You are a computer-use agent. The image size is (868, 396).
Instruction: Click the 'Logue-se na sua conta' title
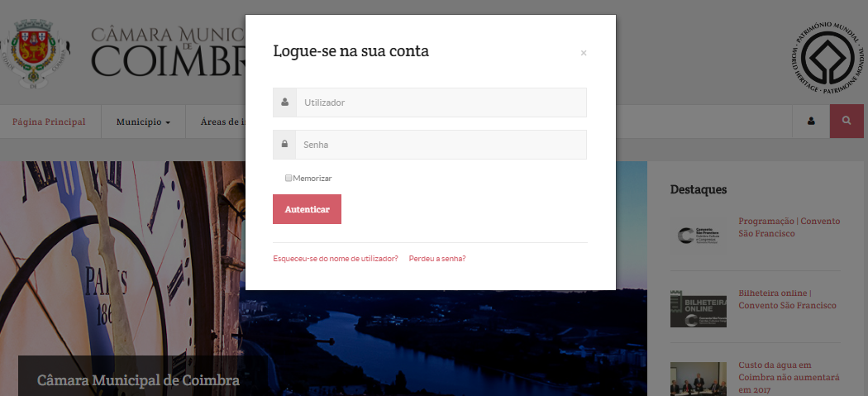(x=351, y=51)
